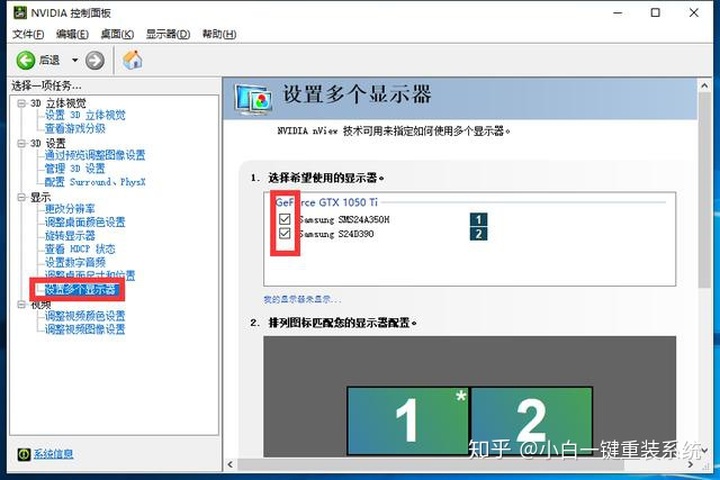Image resolution: width=720 pixels, height=480 pixels.
Task: Go to the Home page icon
Action: [x=132, y=60]
